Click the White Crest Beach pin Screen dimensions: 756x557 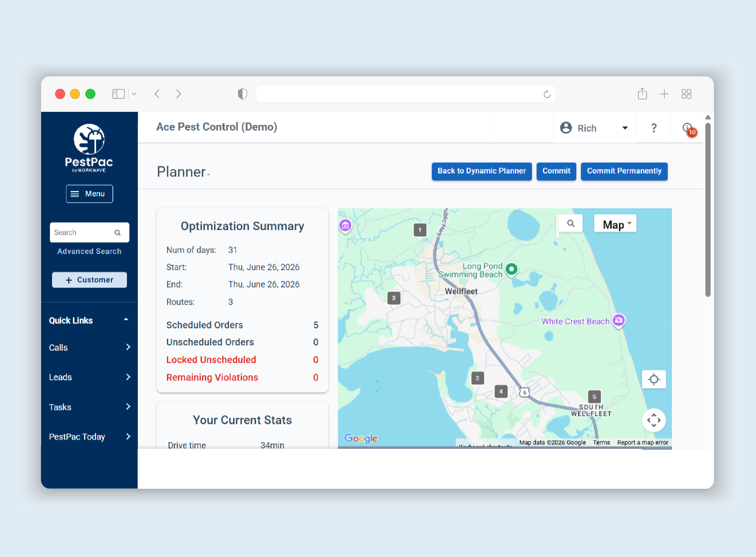619,320
